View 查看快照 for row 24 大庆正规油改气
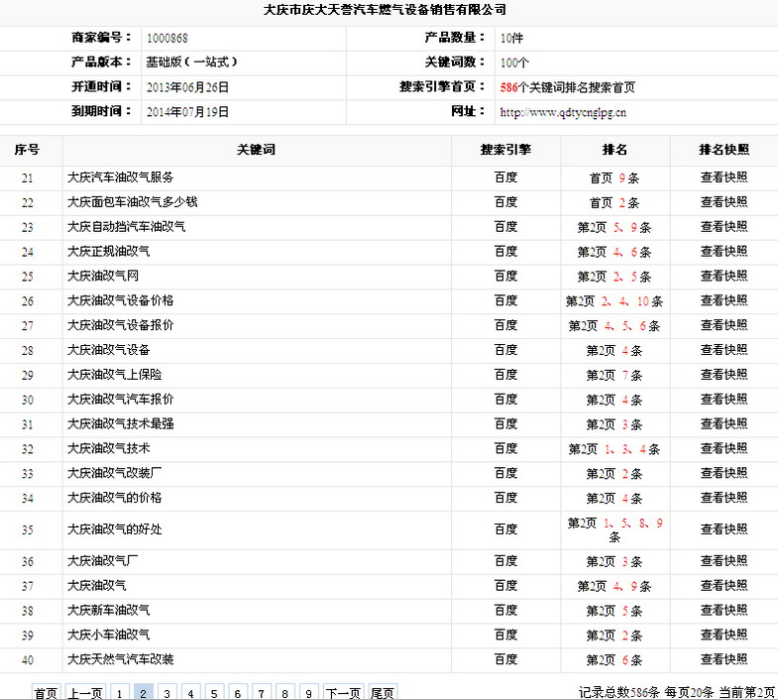This screenshot has width=778, height=700. click(723, 252)
